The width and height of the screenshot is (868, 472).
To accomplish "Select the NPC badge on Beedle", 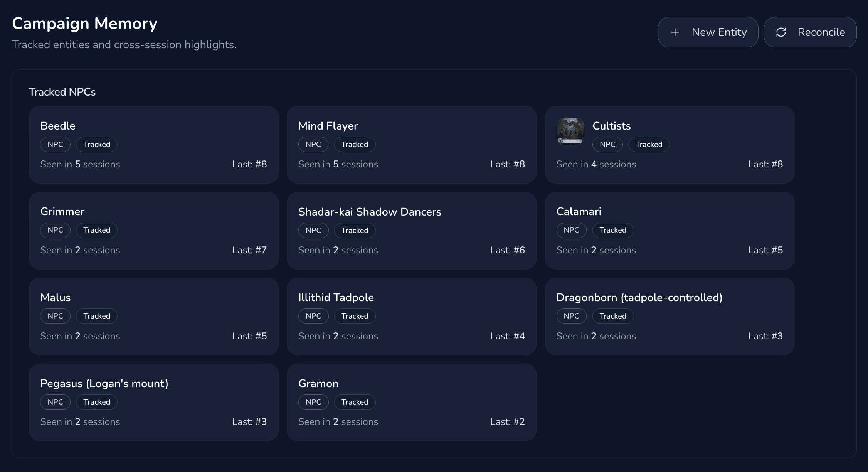I will pos(55,144).
